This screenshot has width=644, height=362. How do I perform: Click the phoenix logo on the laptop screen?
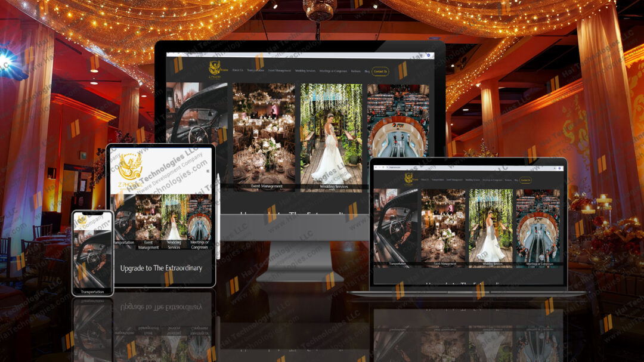pyautogui.click(x=408, y=178)
